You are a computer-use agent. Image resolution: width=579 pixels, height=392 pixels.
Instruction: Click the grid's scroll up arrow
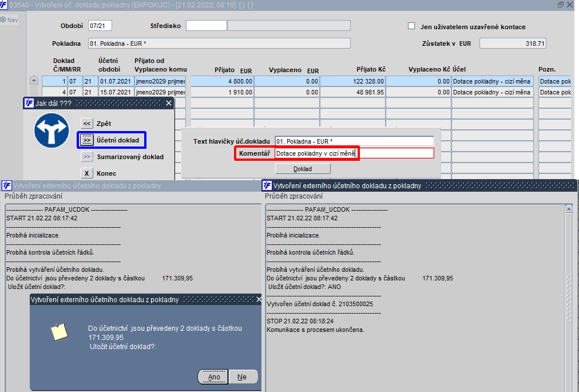pos(34,80)
